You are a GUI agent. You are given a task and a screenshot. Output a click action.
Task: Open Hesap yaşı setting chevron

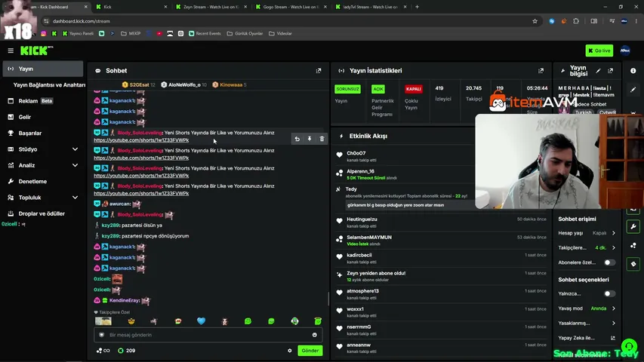[x=614, y=233]
